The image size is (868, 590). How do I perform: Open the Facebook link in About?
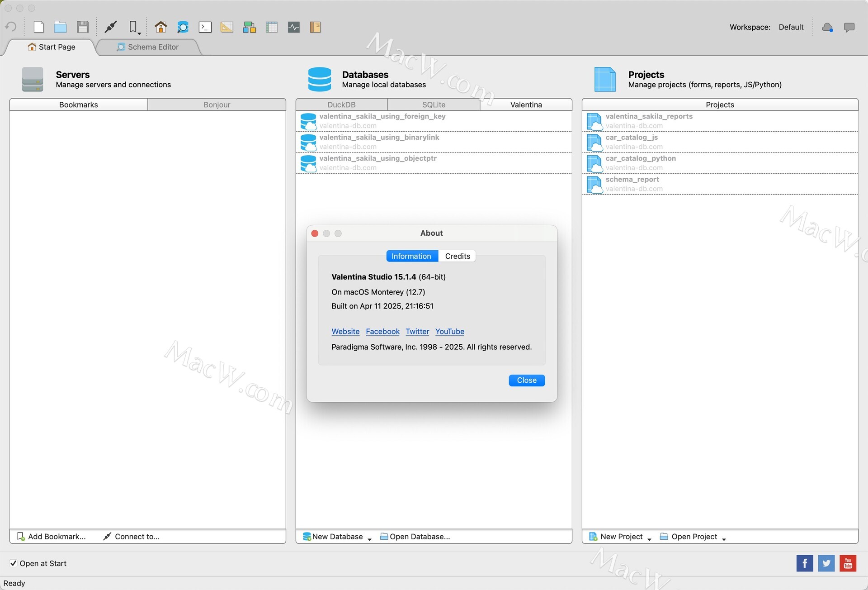pos(382,332)
